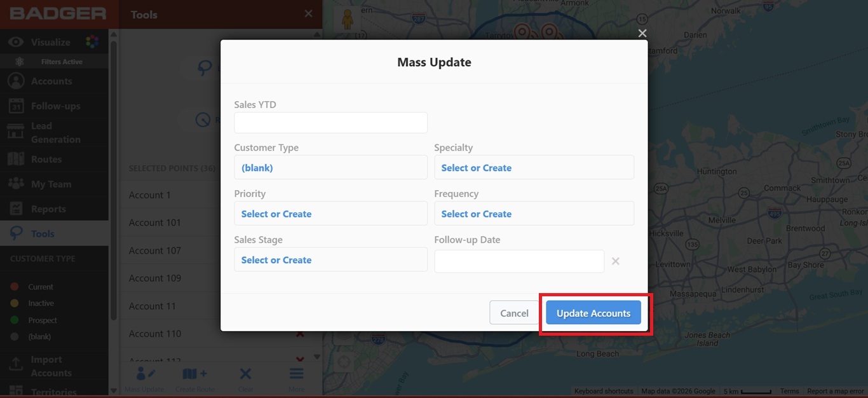The width and height of the screenshot is (868, 398).
Task: Open the Specialty Select or Create dropdown
Action: 534,167
